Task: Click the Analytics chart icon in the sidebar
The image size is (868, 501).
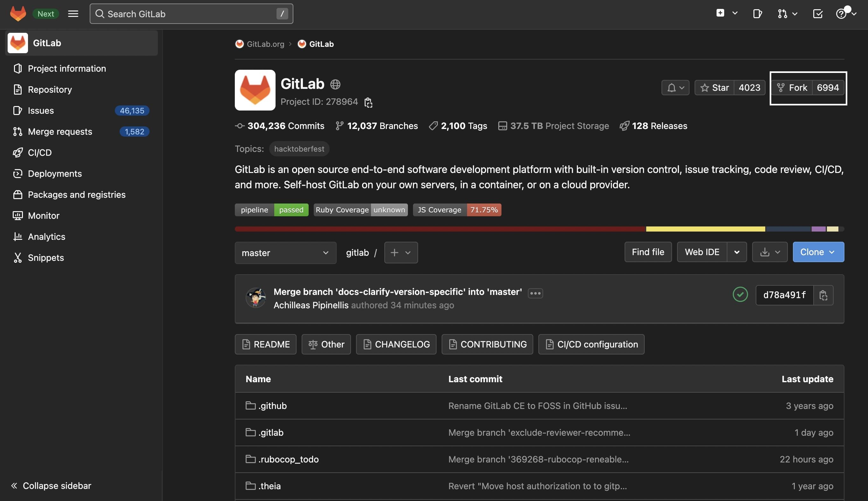Action: click(17, 237)
